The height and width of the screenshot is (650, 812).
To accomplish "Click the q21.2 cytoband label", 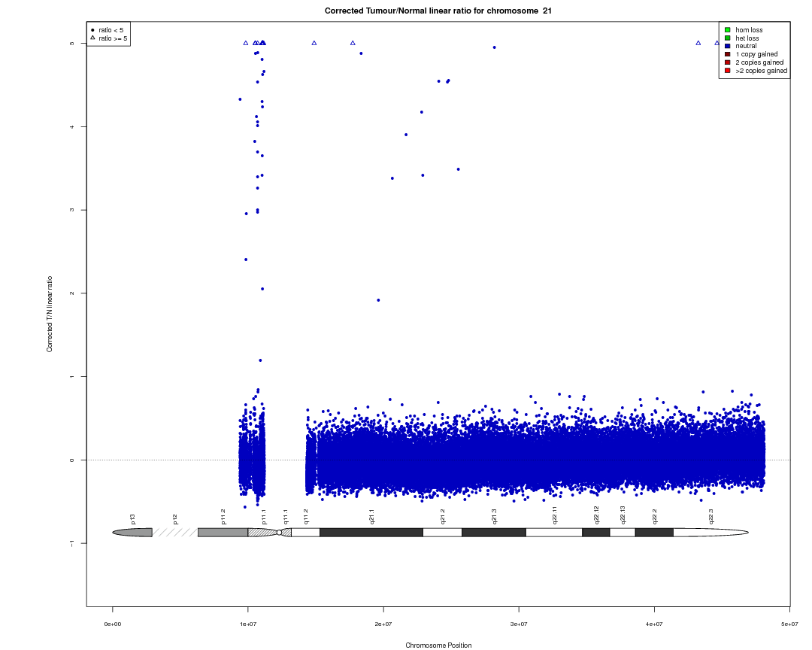I will 442,517.
